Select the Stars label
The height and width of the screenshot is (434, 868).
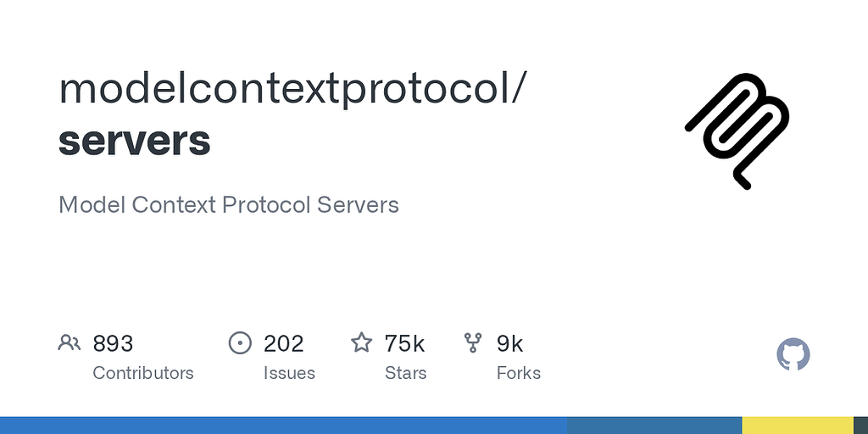pyautogui.click(x=406, y=373)
